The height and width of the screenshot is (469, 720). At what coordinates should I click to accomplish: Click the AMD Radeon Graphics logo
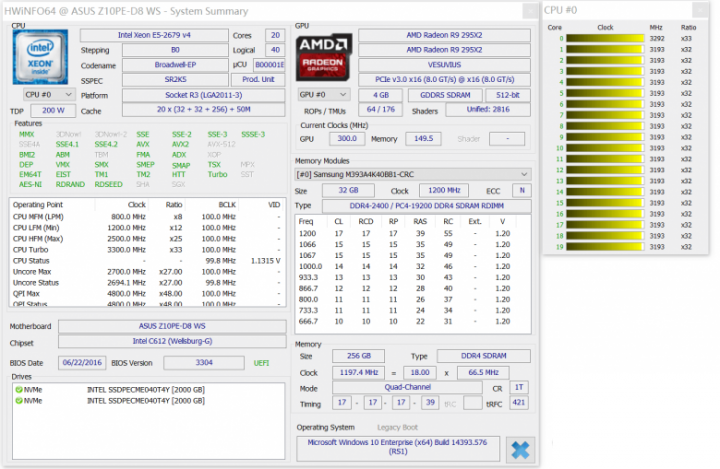[323, 57]
